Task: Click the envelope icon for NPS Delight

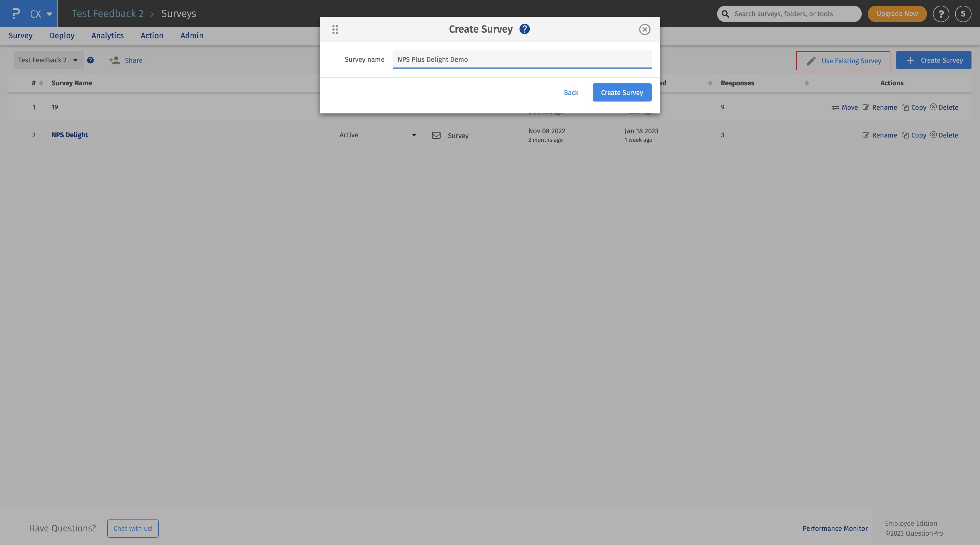Action: tap(436, 135)
